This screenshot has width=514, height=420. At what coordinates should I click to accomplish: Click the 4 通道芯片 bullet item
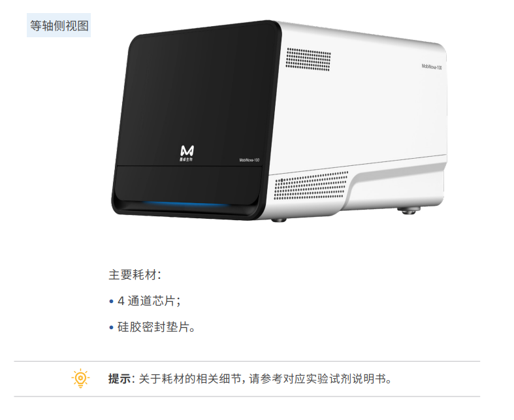click(x=149, y=301)
